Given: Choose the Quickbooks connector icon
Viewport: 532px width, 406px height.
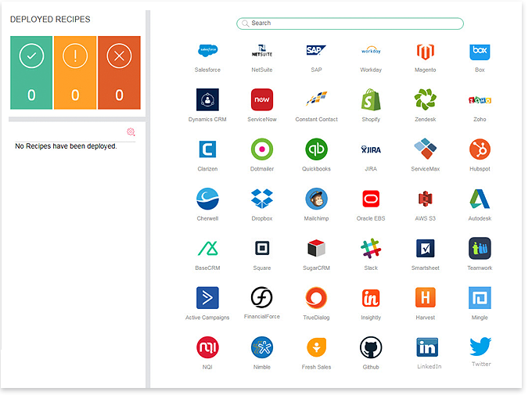Looking at the screenshot, I should click(316, 149).
